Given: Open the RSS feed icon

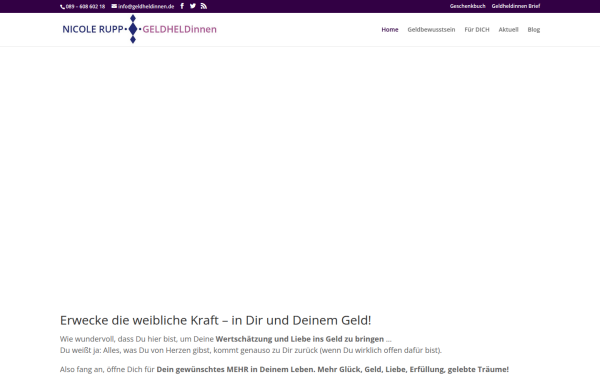Looking at the screenshot, I should click(x=204, y=6).
